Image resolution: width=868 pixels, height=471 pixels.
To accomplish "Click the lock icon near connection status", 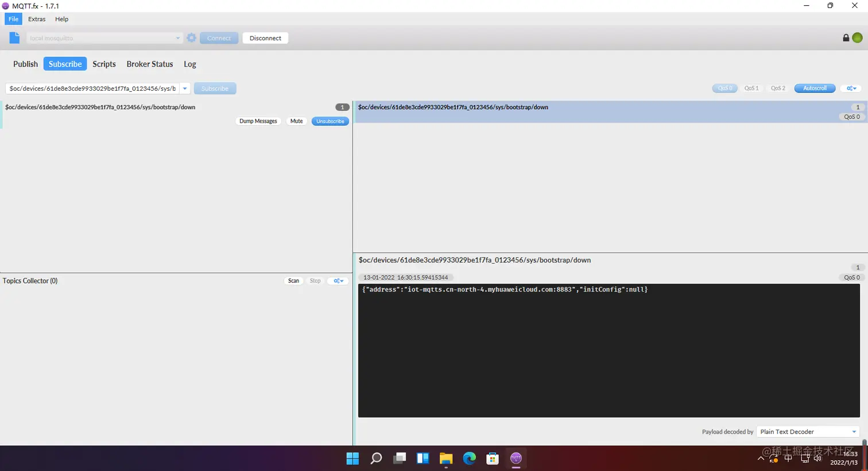I will [846, 38].
